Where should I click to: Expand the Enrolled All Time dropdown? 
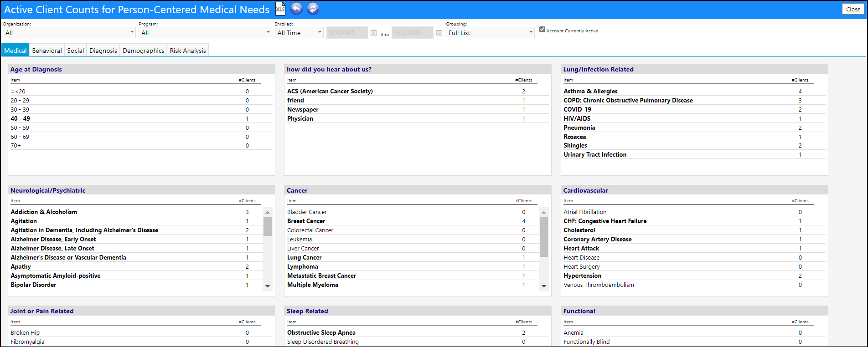coord(299,33)
